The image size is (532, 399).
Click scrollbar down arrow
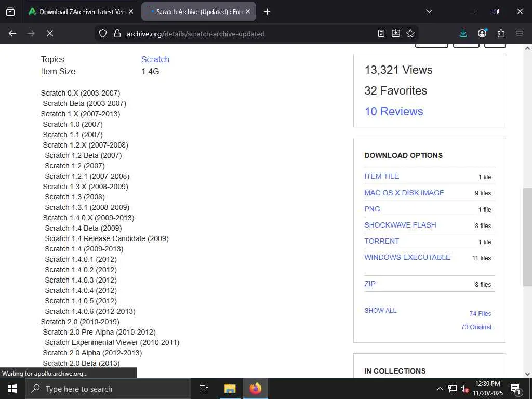click(527, 374)
